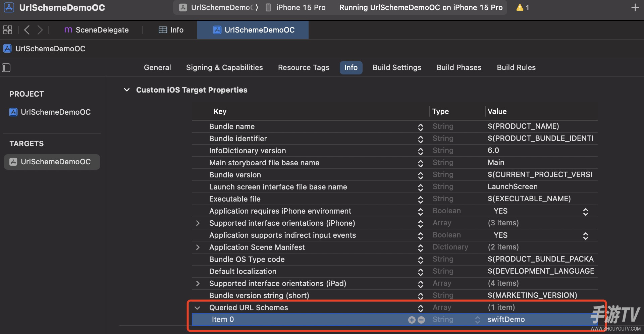Switch to the Build Settings tab

(397, 67)
